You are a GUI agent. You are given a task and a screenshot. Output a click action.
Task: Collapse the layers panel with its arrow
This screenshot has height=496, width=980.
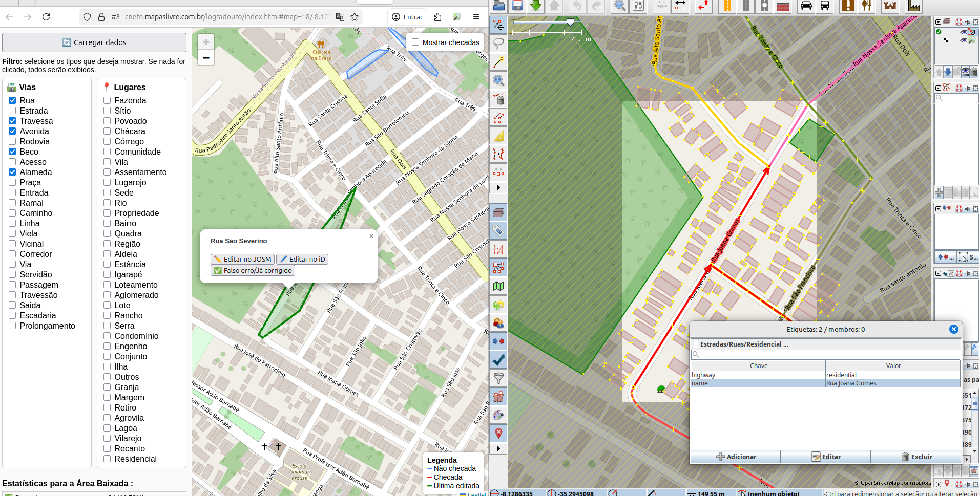pyautogui.click(x=938, y=22)
